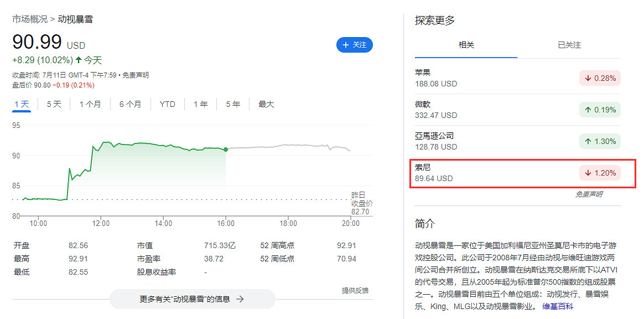Select the 5年 chart range
The image size is (644, 319).
pos(232,104)
